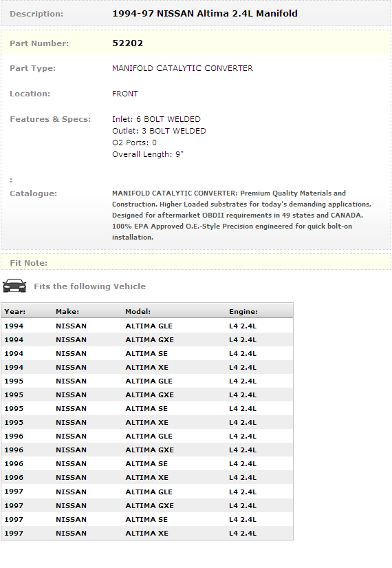Click 'ALTIMA GLE' in the 1996 row
The width and height of the screenshot is (392, 568).
149,436
